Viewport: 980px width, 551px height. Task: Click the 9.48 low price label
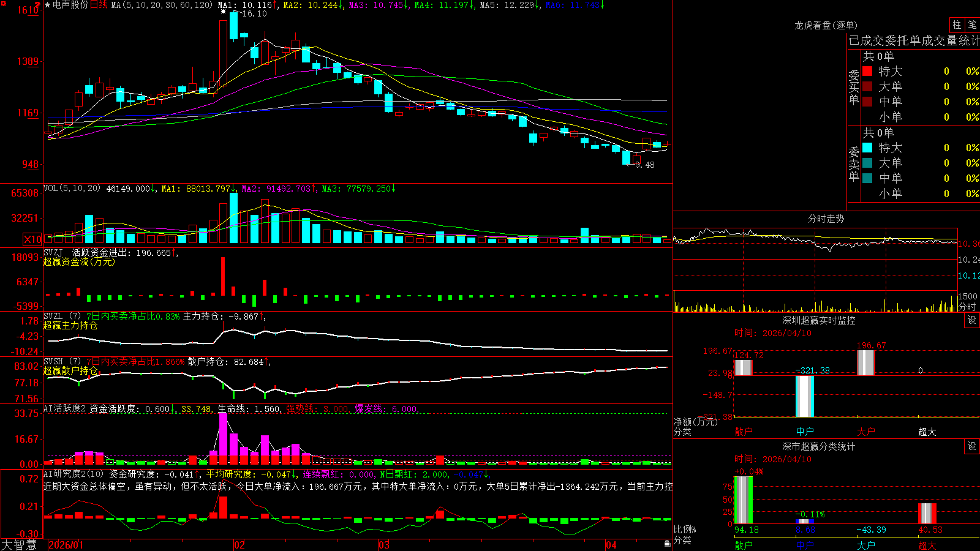point(645,165)
